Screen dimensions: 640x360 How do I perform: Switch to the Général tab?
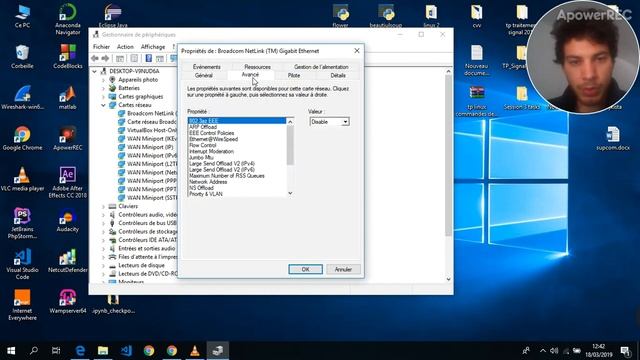(x=204, y=76)
